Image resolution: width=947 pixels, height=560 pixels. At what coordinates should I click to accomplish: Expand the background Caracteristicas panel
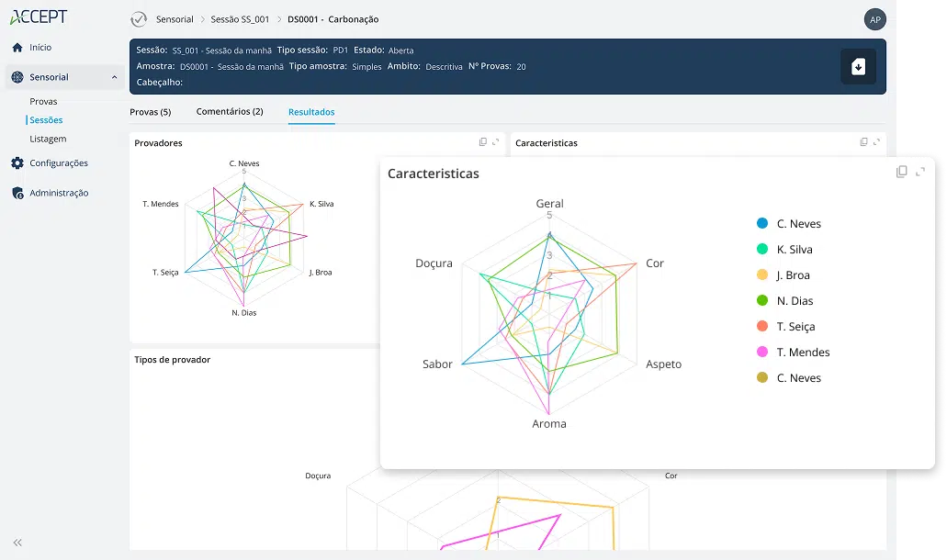(x=876, y=141)
